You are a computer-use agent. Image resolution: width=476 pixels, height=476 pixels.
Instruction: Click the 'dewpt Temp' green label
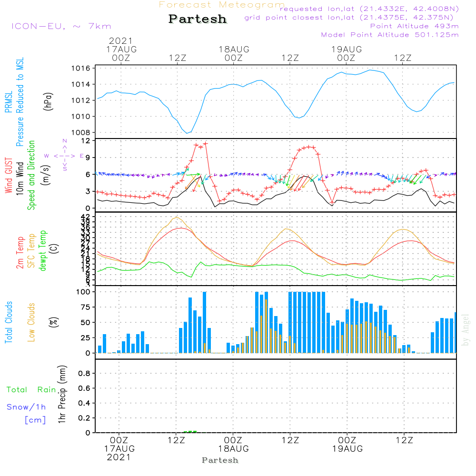tap(42, 250)
